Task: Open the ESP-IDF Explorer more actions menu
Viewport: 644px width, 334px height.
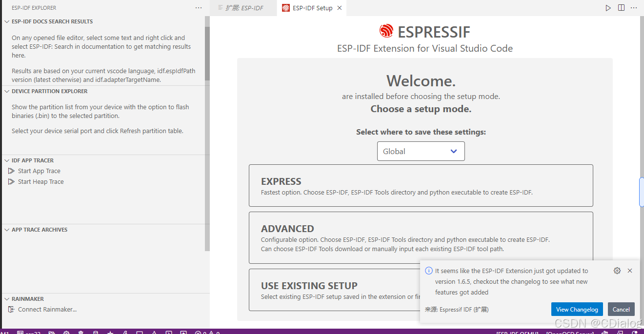Action: pyautogui.click(x=198, y=8)
